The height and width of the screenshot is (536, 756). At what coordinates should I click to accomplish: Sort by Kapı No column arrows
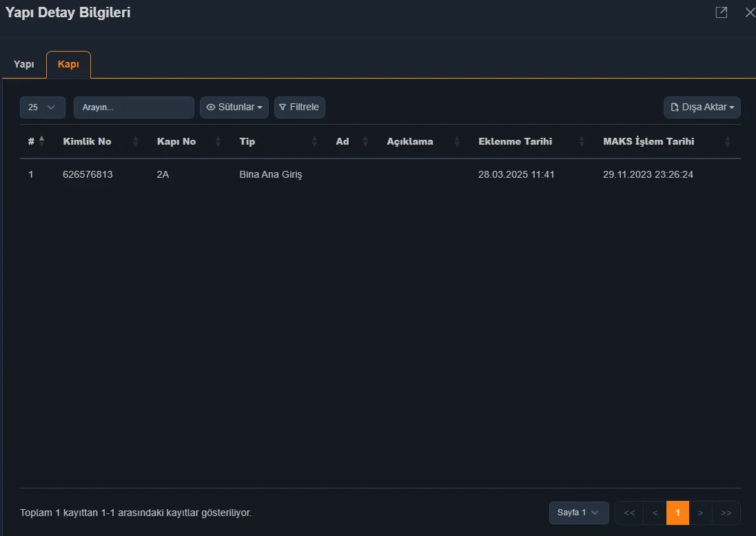(x=218, y=141)
